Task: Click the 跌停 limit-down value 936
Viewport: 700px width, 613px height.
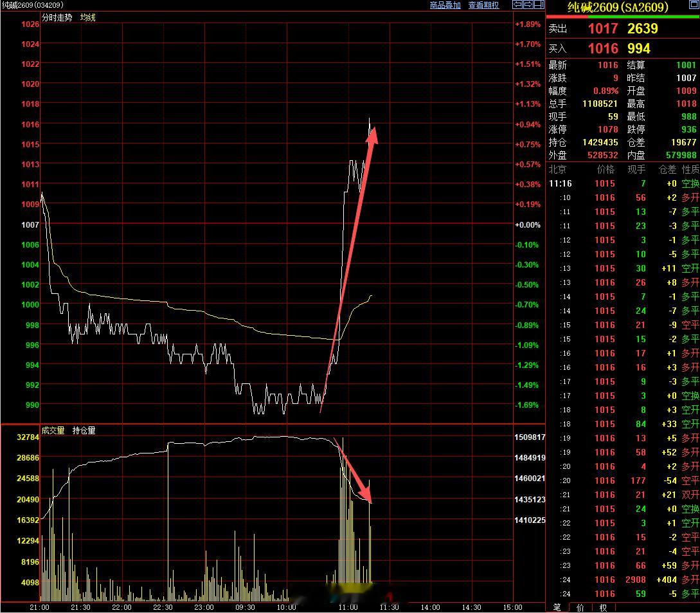Action: coord(689,129)
